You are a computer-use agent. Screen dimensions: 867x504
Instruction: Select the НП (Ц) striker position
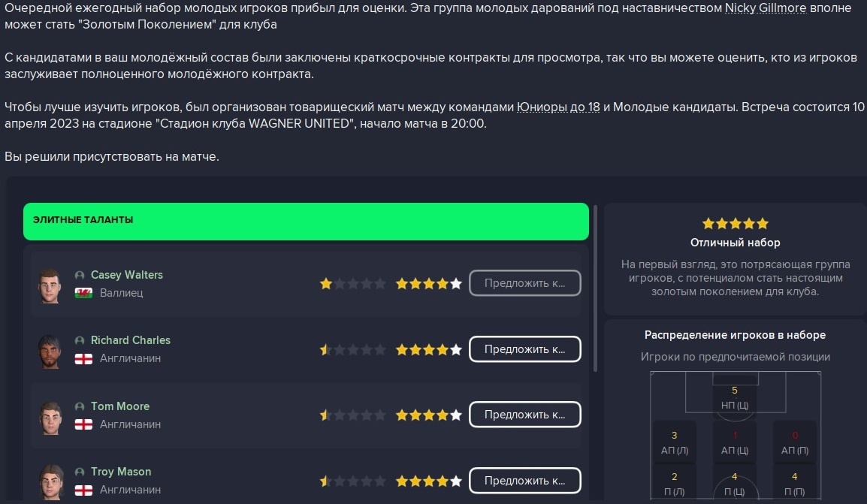(735, 398)
